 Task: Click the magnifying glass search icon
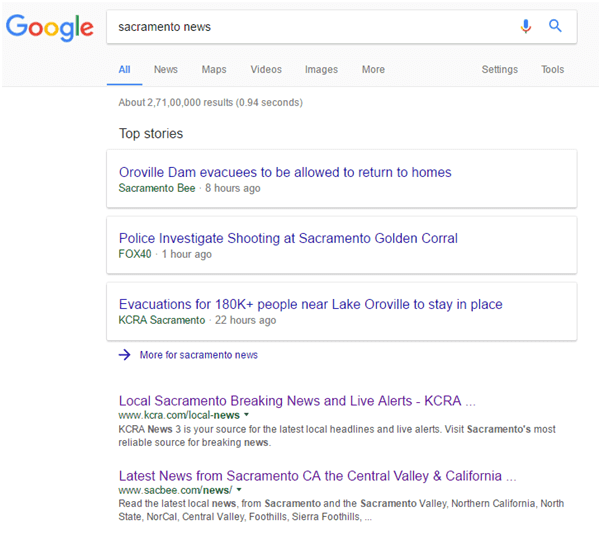[556, 27]
